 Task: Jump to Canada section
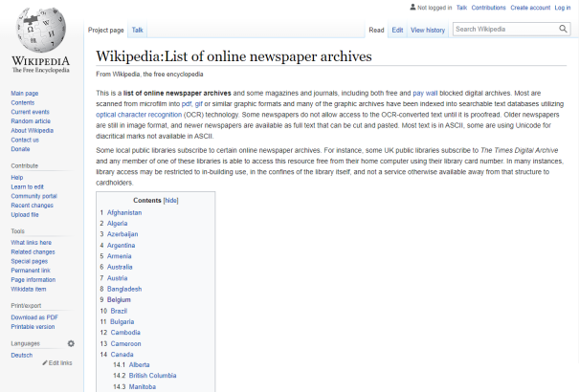(122, 355)
